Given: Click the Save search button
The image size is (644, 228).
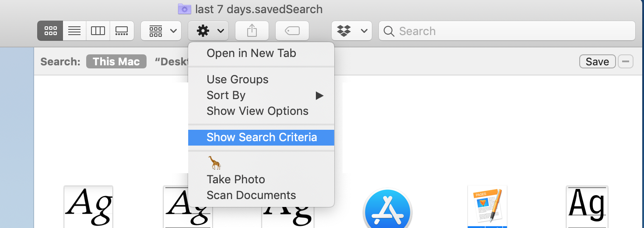Looking at the screenshot, I should [x=597, y=62].
